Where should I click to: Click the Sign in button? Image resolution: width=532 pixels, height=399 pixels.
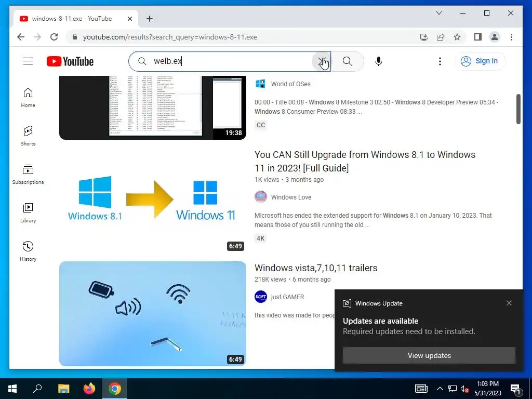click(x=480, y=61)
